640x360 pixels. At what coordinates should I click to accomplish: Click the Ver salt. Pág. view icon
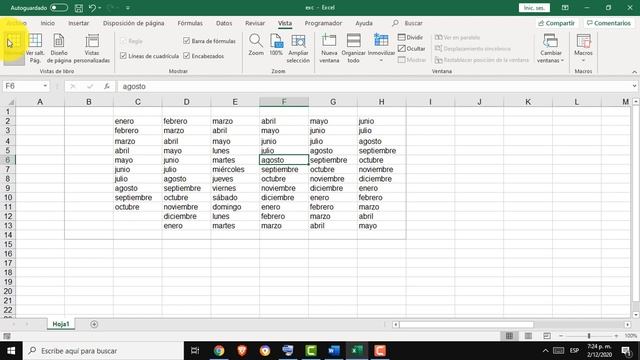35,48
